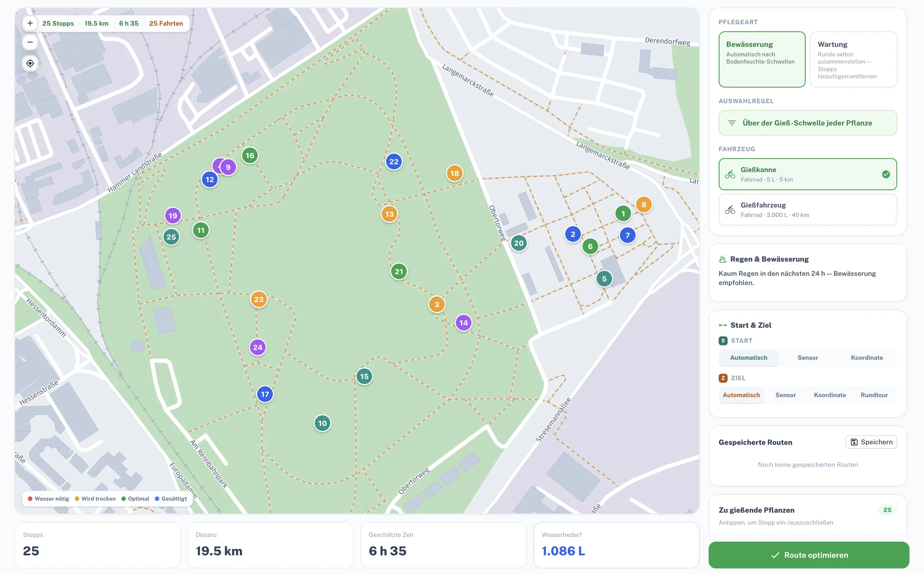Set Start mode to Koordinate
This screenshot has height=574, width=924.
click(867, 358)
